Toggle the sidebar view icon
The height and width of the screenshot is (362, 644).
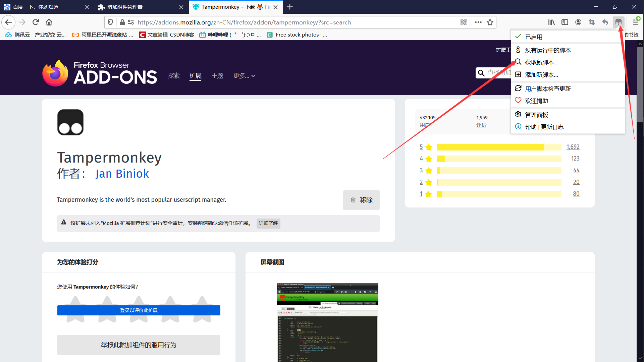565,22
